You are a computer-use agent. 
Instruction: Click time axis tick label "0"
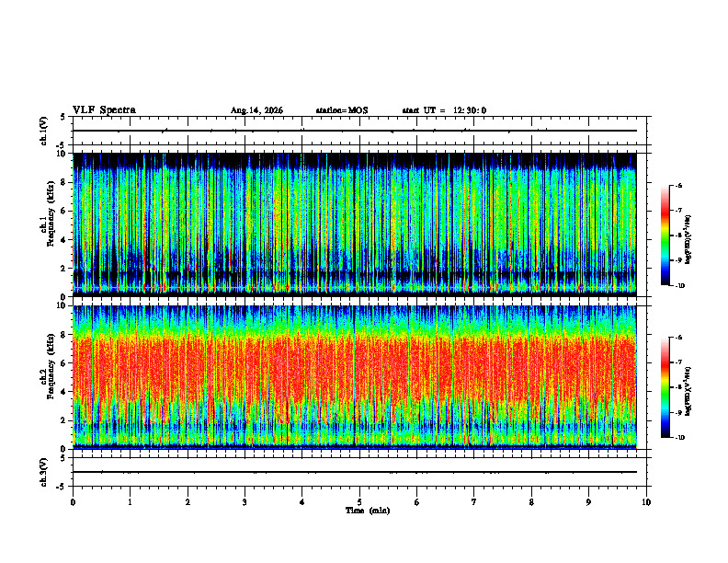click(73, 502)
